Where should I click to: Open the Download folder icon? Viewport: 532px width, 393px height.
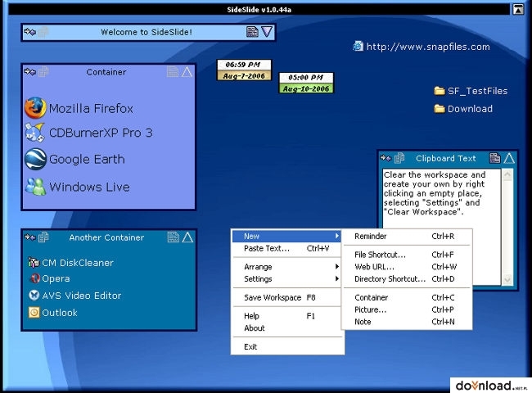pos(440,109)
